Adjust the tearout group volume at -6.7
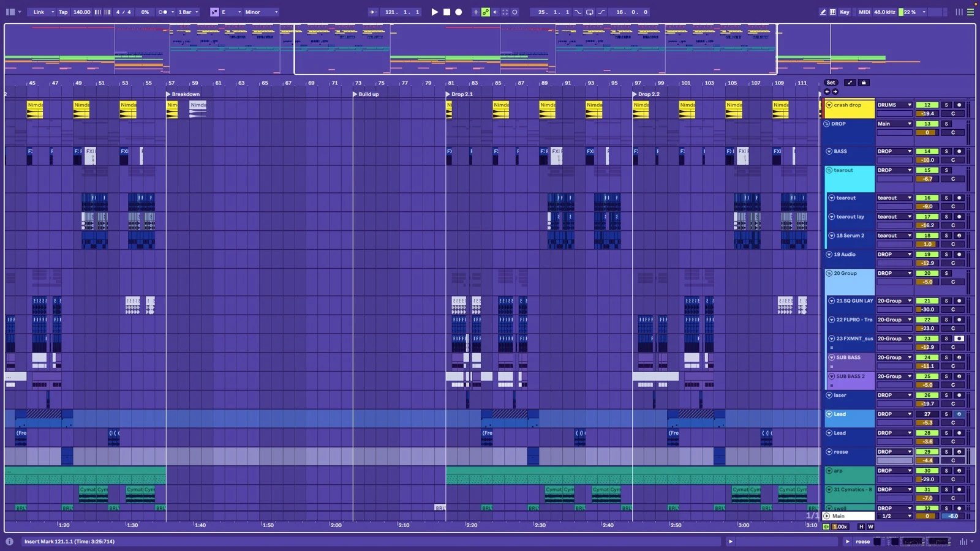The image size is (980, 551). coord(927,179)
